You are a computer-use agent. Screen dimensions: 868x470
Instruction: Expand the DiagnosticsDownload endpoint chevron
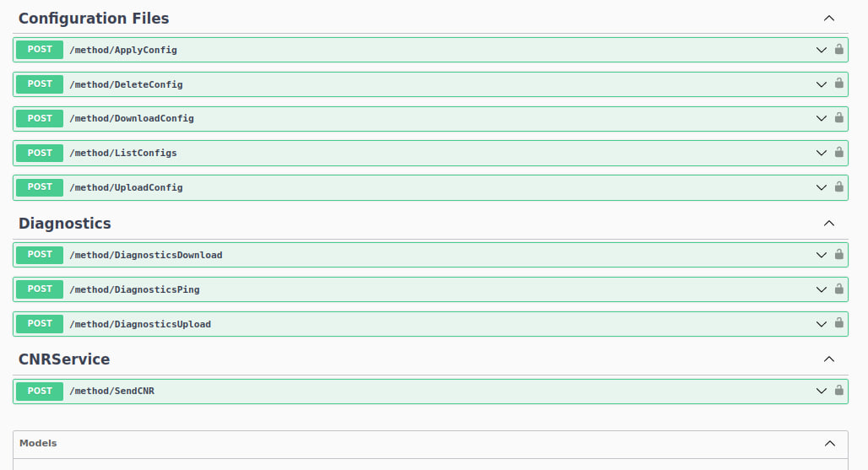(822, 255)
